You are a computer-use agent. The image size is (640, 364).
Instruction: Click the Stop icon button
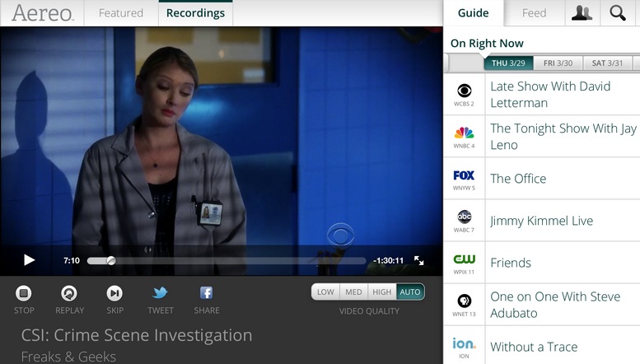coord(24,293)
